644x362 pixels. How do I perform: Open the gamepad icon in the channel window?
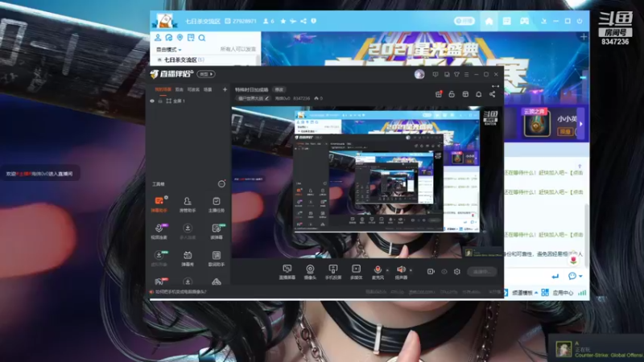[525, 21]
